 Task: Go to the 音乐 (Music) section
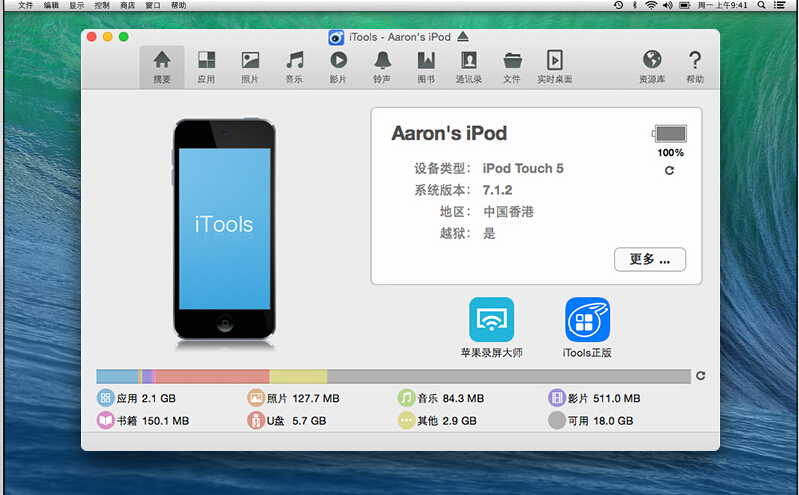(294, 66)
